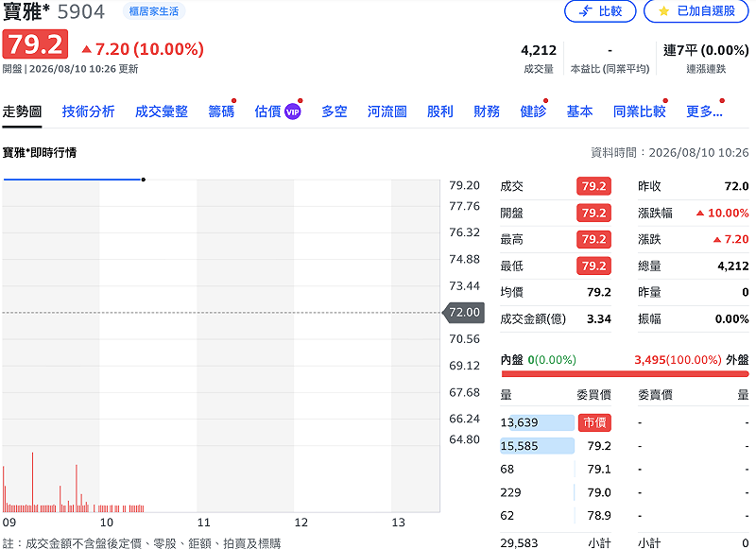The width and height of the screenshot is (756, 549).
Task: Click the 外盤 3,495(100.00%) text
Action: coord(692,360)
